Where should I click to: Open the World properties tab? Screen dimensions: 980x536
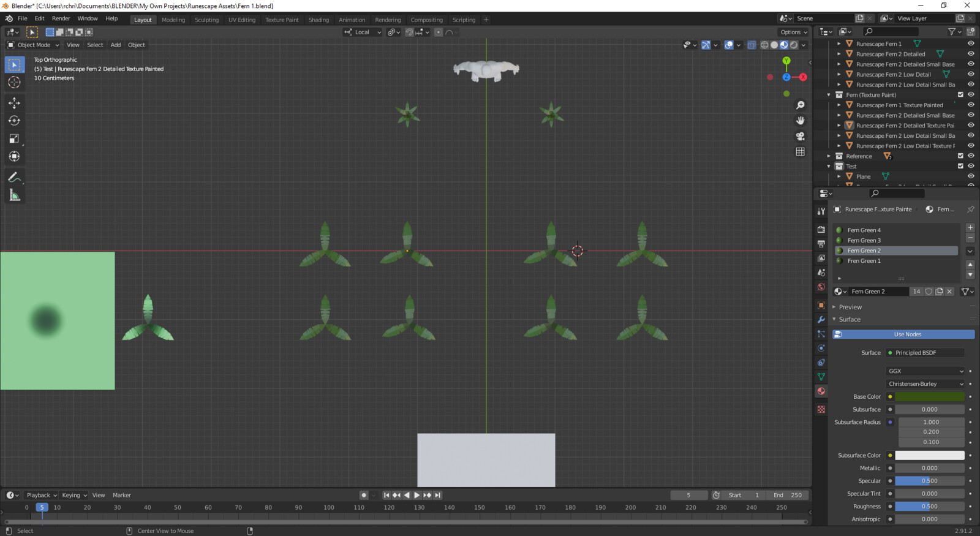pos(821,287)
